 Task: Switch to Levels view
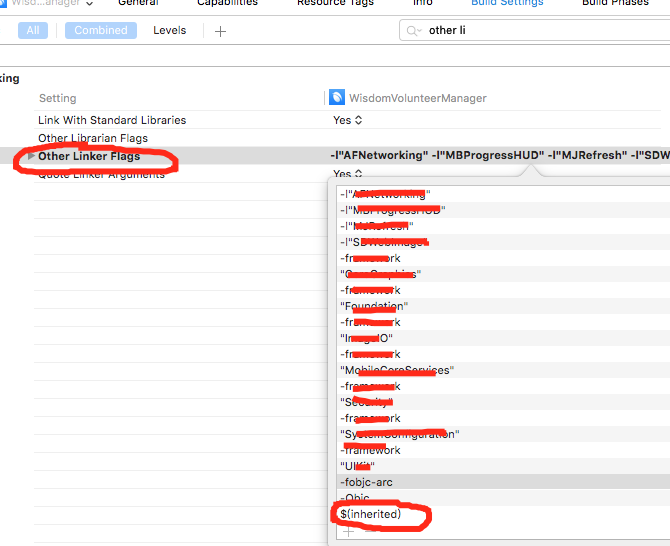point(170,30)
